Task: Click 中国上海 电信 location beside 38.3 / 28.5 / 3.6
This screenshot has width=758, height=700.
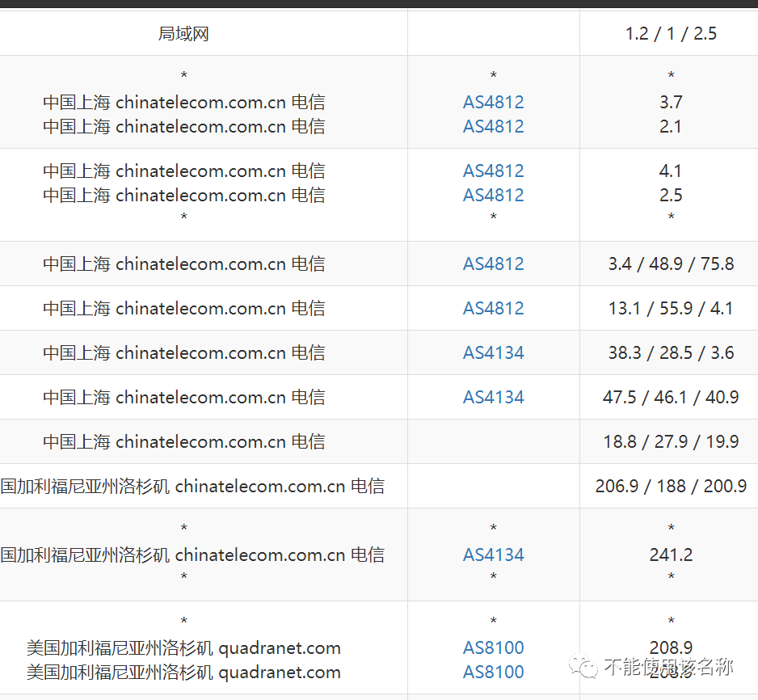Action: [x=183, y=352]
